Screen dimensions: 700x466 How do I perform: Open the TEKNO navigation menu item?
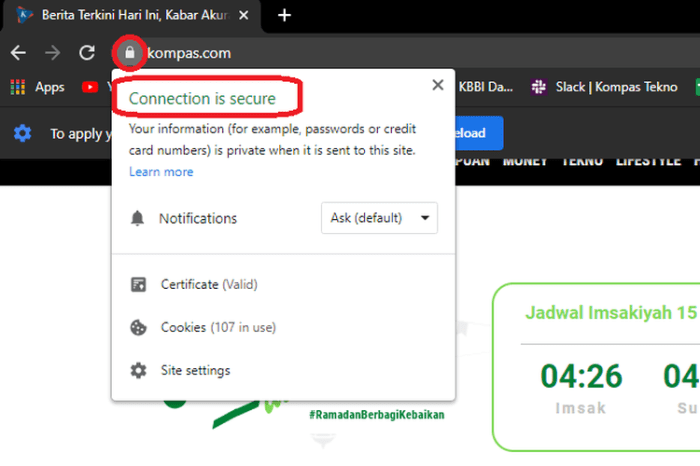point(582,162)
